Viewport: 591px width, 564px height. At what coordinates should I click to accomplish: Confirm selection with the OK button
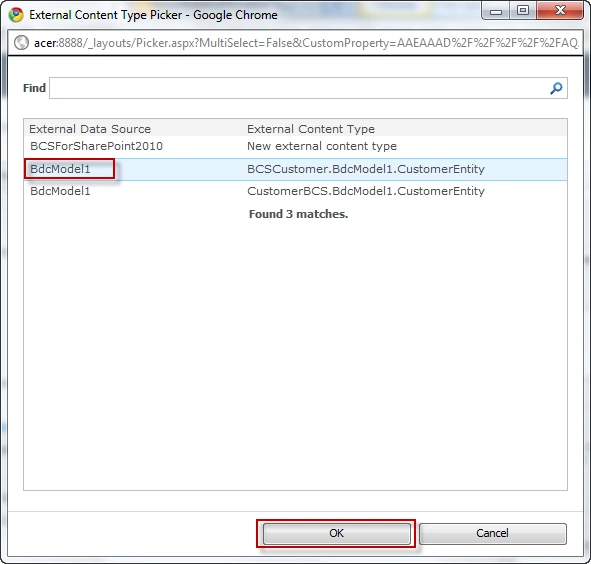(337, 533)
